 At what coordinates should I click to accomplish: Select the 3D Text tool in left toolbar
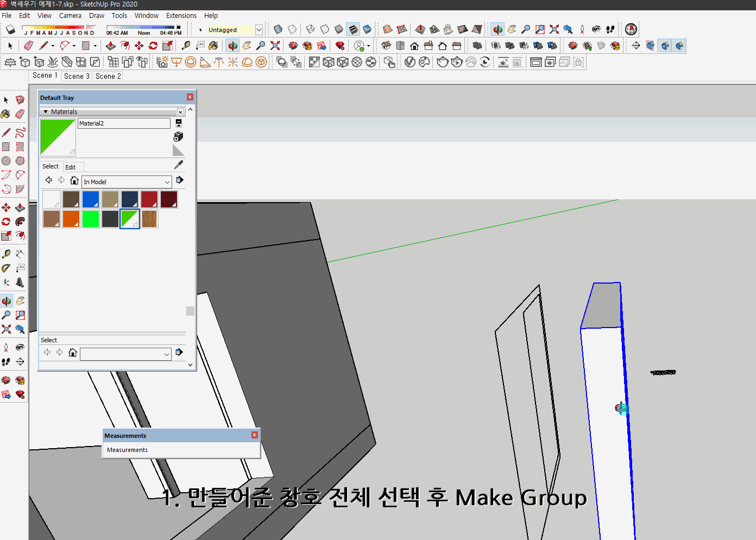20,282
